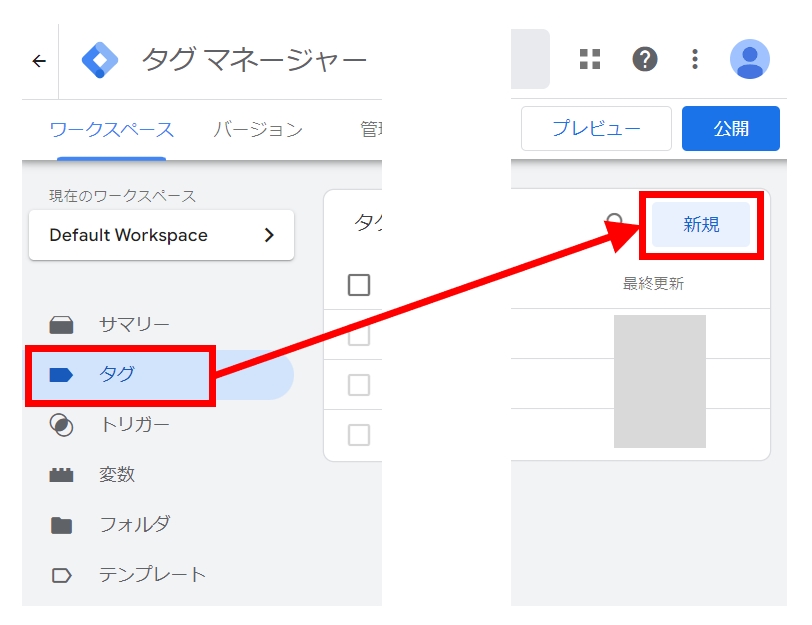Switch to the バージョン tab
The height and width of the screenshot is (625, 812).
coord(258,129)
